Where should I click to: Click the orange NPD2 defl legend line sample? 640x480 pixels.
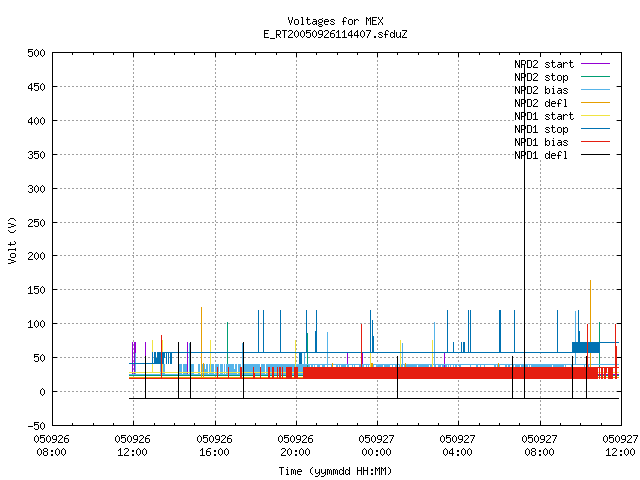pos(595,103)
